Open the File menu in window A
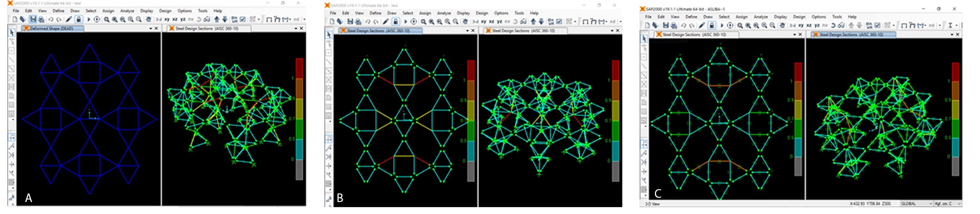 tap(16, 11)
